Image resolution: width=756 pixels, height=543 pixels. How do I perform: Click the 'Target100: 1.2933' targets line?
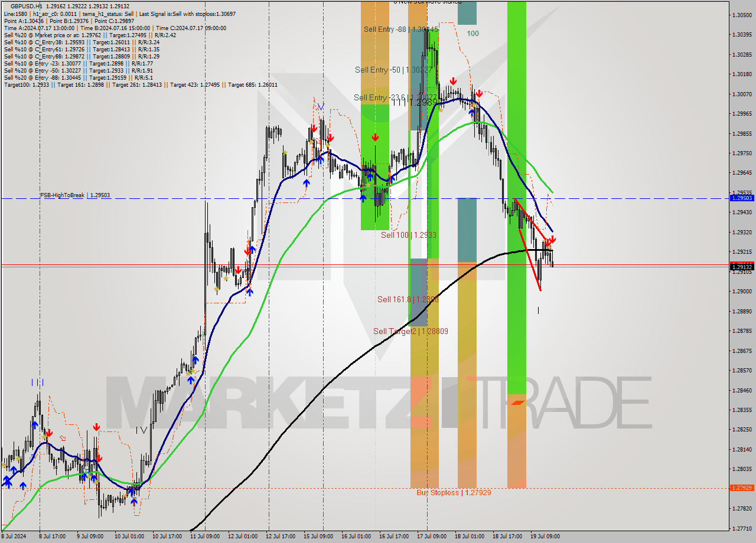(x=141, y=84)
